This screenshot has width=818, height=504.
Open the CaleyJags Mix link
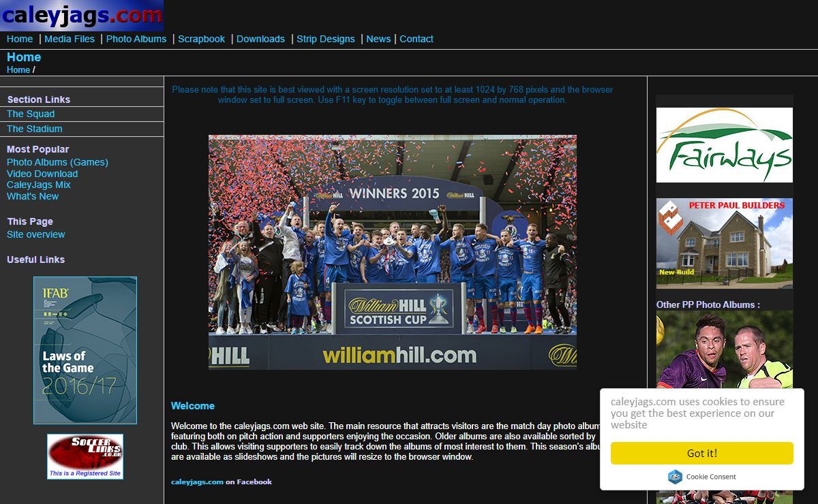pyautogui.click(x=39, y=185)
